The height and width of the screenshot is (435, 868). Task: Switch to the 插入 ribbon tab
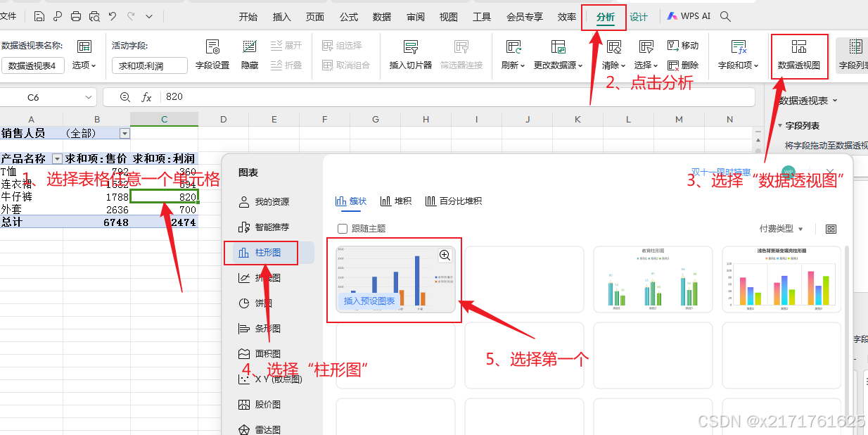(x=282, y=17)
